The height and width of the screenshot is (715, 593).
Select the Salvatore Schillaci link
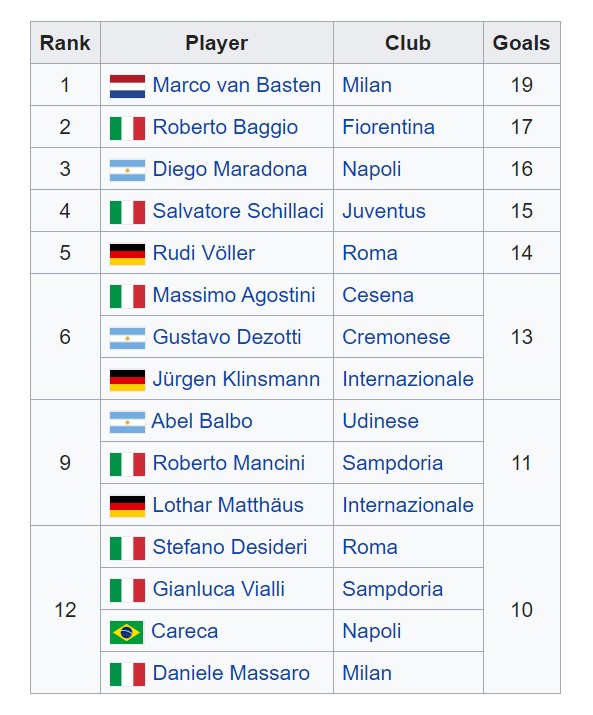tap(238, 211)
